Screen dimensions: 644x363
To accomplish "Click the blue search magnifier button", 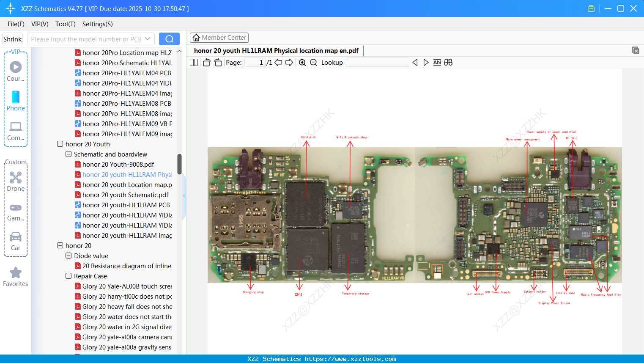I will [x=169, y=39].
